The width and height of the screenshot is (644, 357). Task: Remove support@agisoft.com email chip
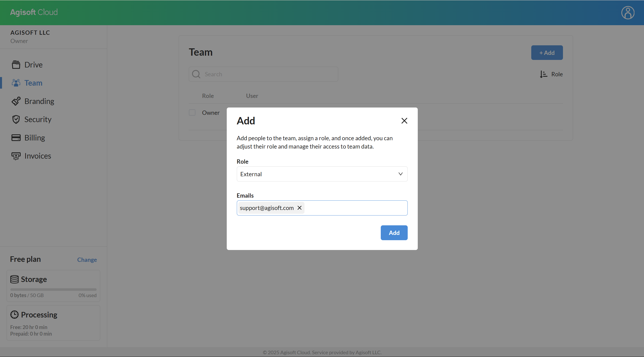click(x=299, y=208)
